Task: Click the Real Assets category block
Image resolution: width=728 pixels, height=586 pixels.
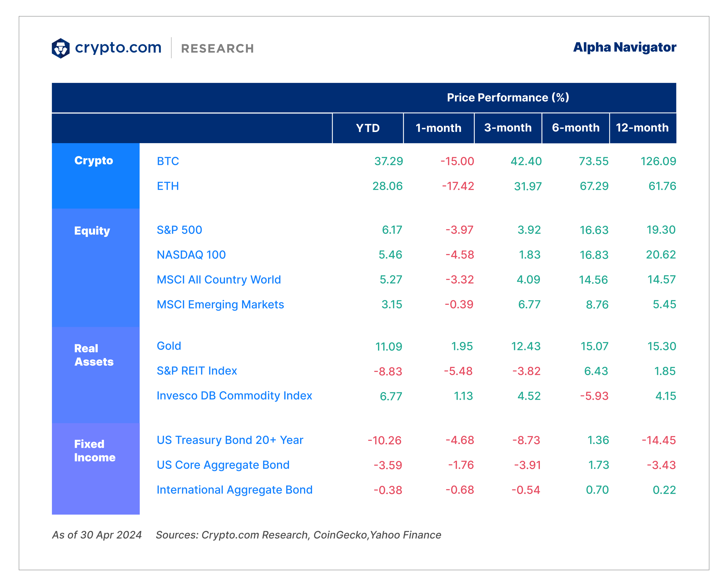Action: point(96,375)
